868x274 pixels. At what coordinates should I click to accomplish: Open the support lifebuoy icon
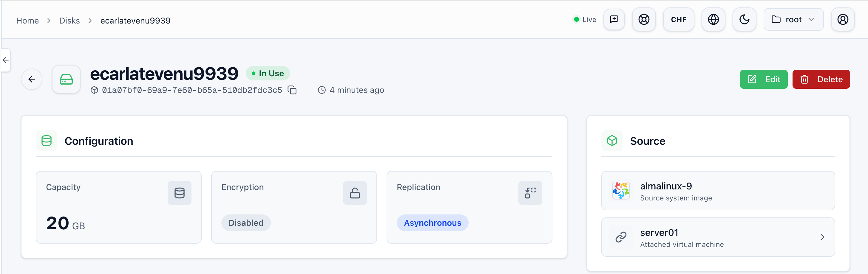coord(644,20)
